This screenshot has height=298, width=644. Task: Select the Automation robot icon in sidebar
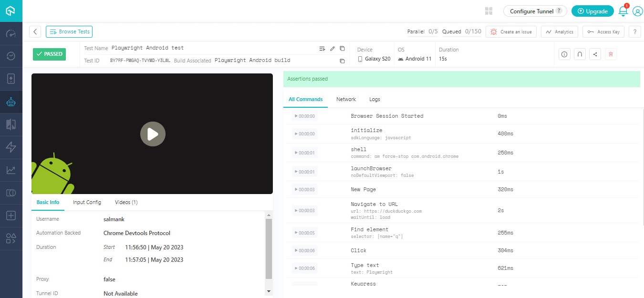pos(10,102)
